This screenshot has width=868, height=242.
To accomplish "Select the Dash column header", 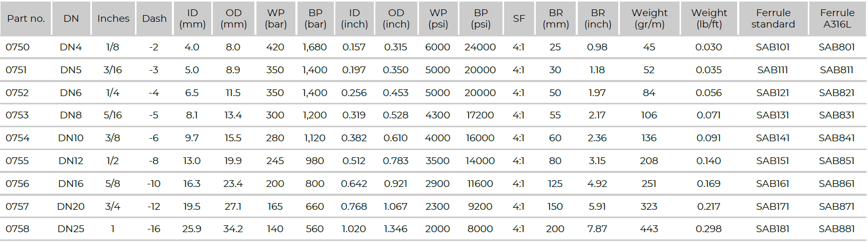I will coord(154,19).
